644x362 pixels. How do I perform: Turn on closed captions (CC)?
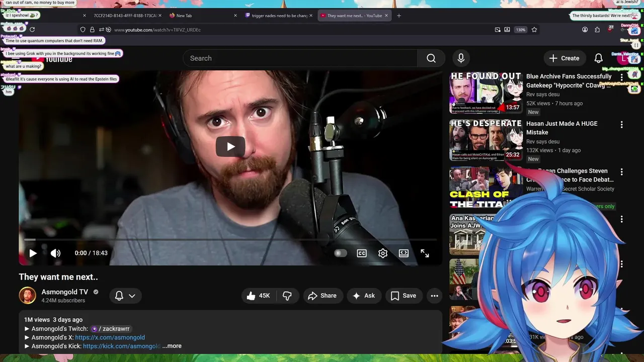click(362, 253)
